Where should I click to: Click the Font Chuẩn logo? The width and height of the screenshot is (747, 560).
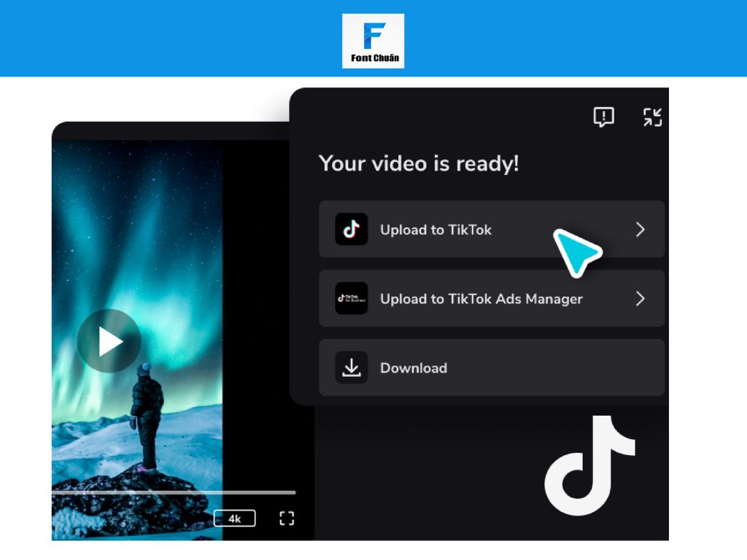pyautogui.click(x=373, y=41)
